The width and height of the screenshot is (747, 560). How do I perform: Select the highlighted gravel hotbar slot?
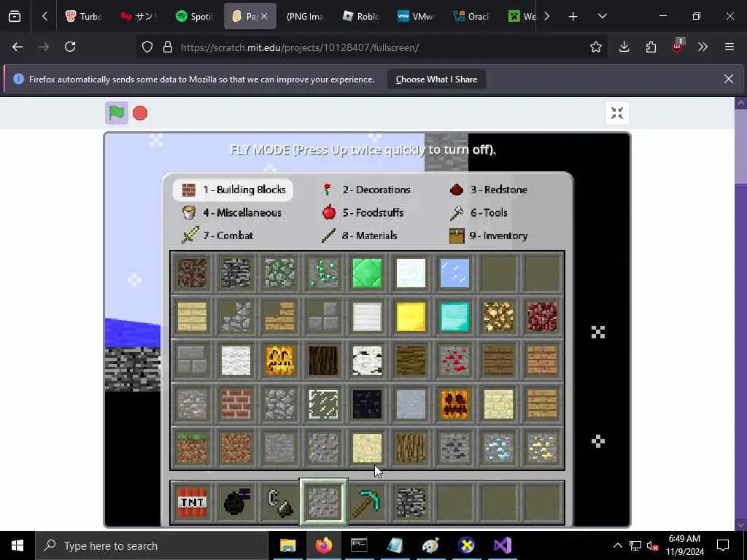323,502
